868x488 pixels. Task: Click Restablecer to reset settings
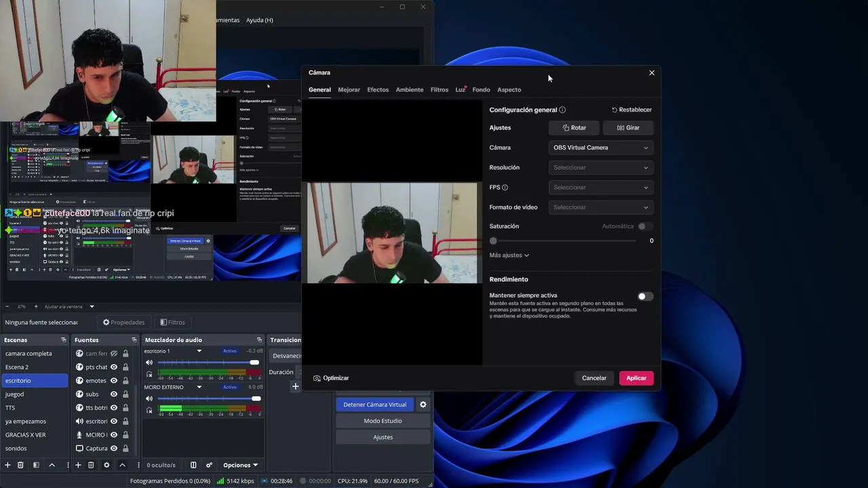click(632, 110)
